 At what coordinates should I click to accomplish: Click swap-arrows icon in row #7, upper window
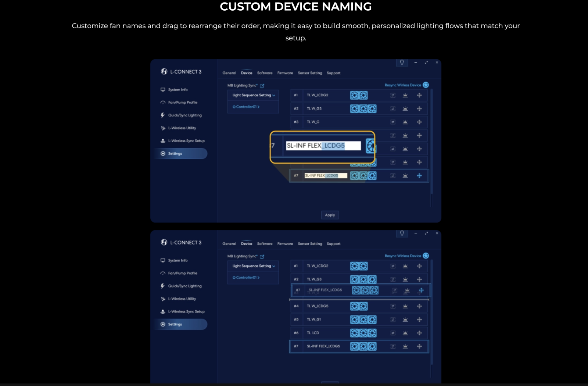pos(393,176)
